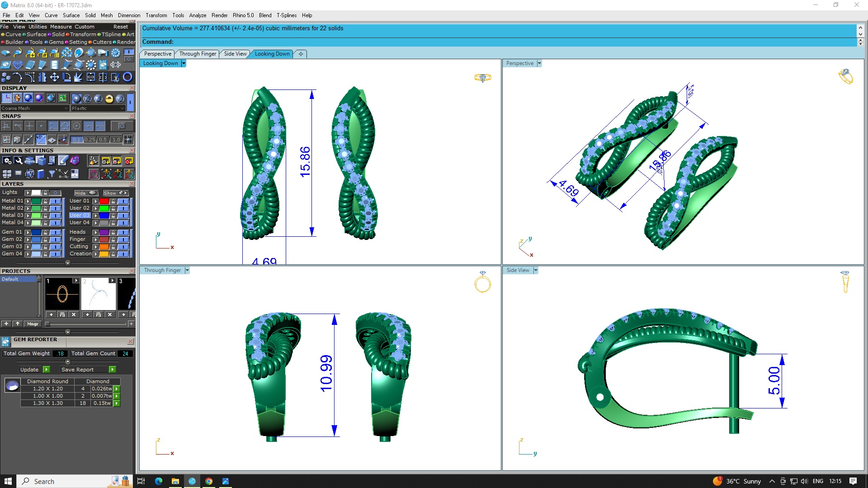Screen dimensions: 868x488
Task: Select project thumbnail number 2
Action: (x=98, y=295)
